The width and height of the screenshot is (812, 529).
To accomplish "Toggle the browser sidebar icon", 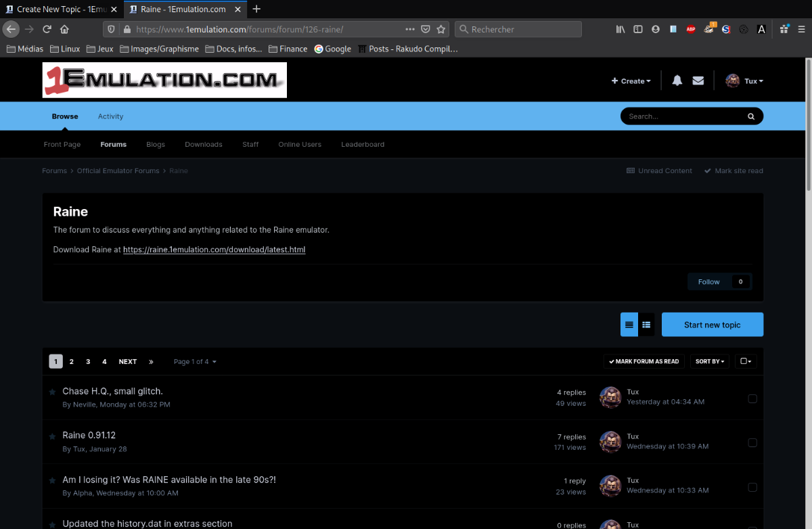I will pos(638,29).
